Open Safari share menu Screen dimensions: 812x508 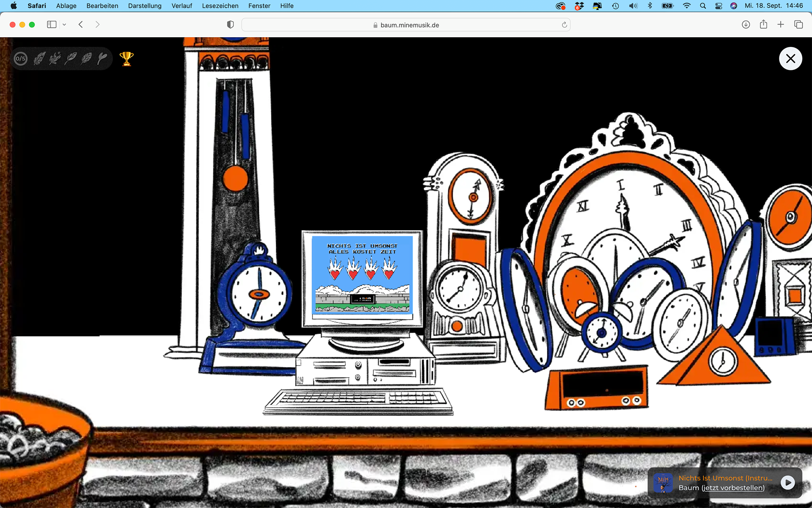coord(763,25)
